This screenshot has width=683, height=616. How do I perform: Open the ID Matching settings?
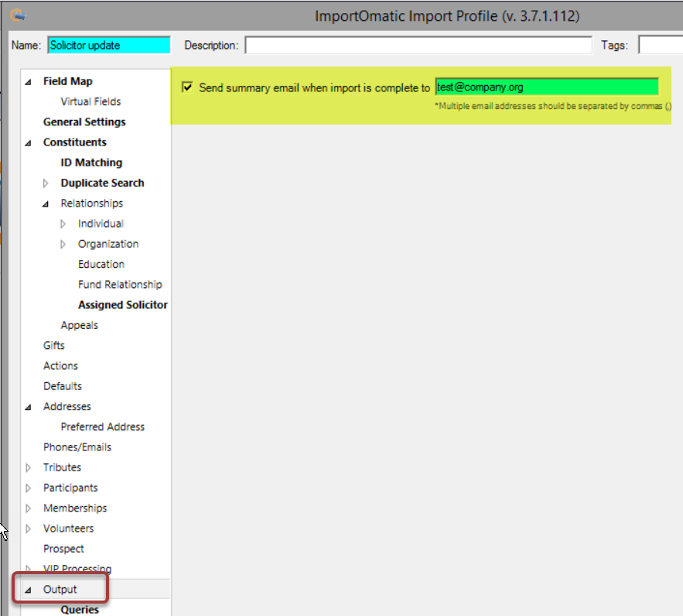coord(91,163)
